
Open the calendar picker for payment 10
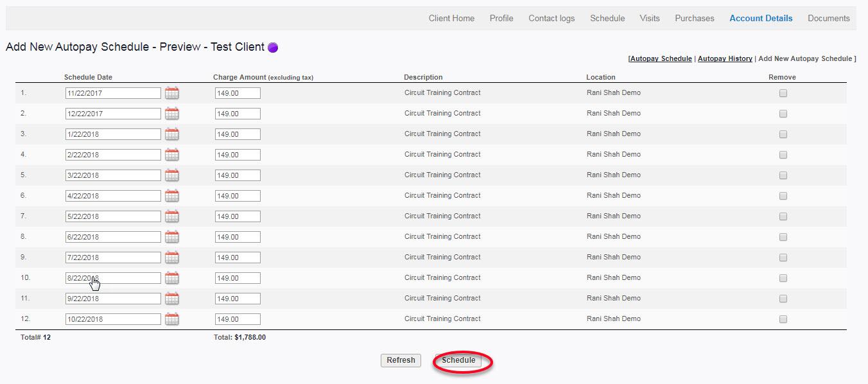click(x=171, y=277)
